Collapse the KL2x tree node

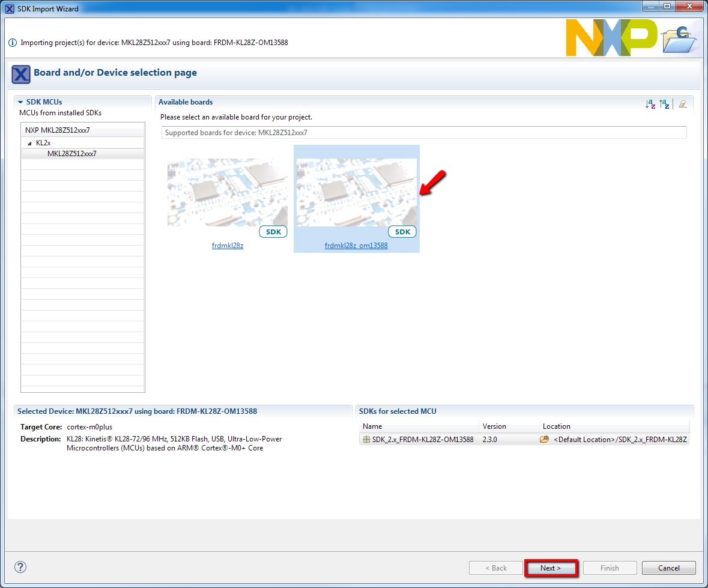coord(29,143)
